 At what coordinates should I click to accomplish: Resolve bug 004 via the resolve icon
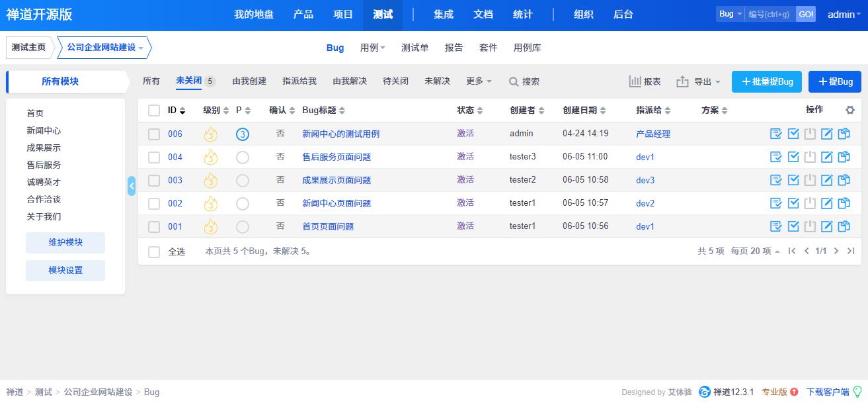tap(793, 156)
